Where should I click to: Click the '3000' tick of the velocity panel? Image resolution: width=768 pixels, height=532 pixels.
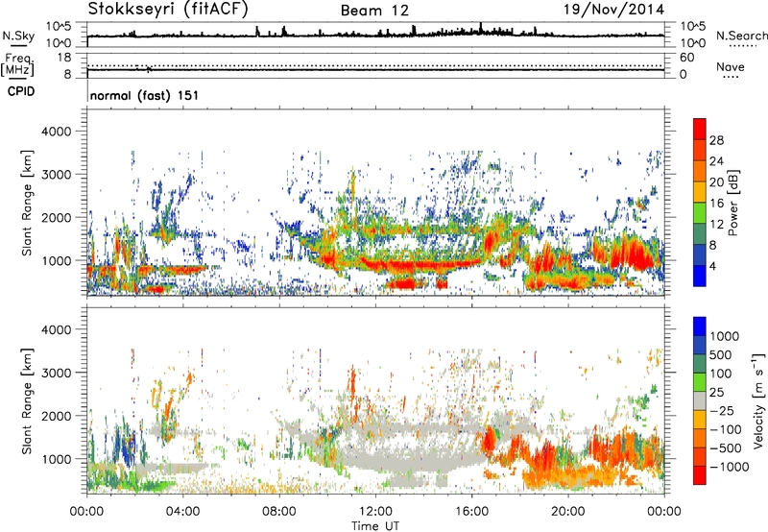[56, 373]
